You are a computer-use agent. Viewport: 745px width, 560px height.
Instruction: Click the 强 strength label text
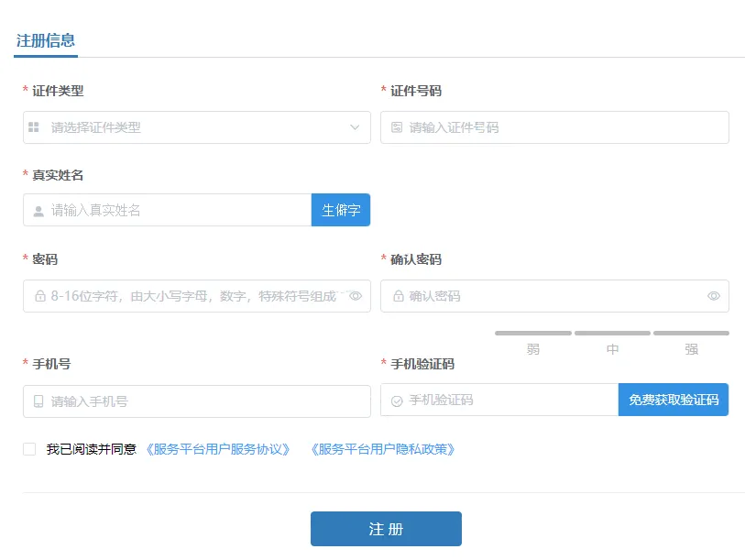(x=691, y=349)
